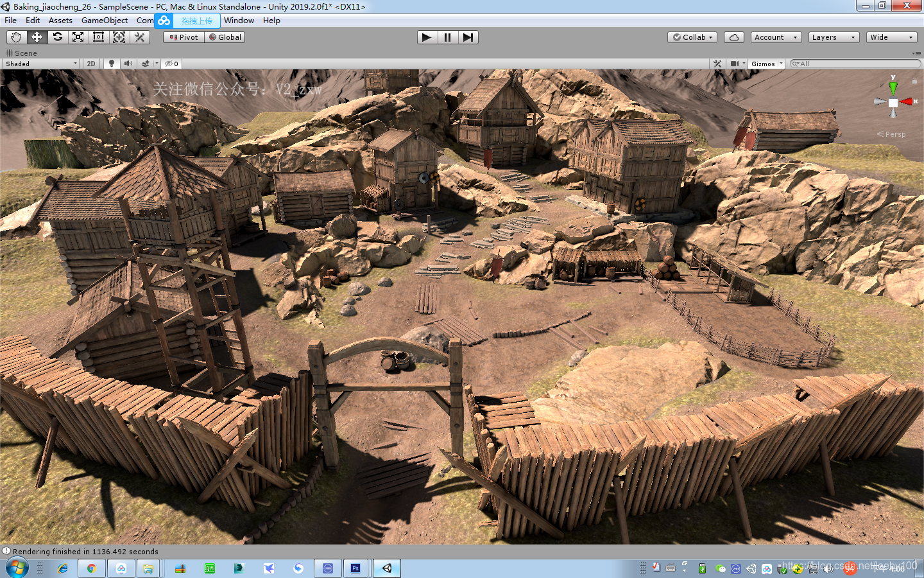Toggle scene audio
The height and width of the screenshot is (578, 924).
[128, 64]
